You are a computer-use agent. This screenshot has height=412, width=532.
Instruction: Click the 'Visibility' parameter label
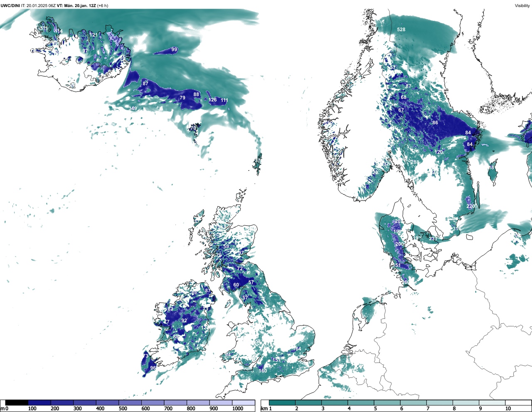point(522,6)
